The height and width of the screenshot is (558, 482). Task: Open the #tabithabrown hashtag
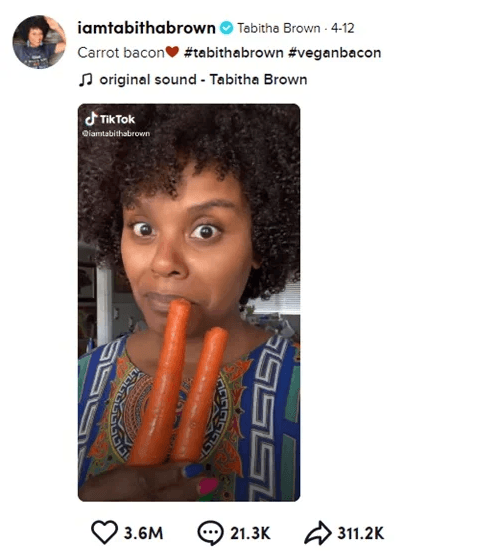234,53
